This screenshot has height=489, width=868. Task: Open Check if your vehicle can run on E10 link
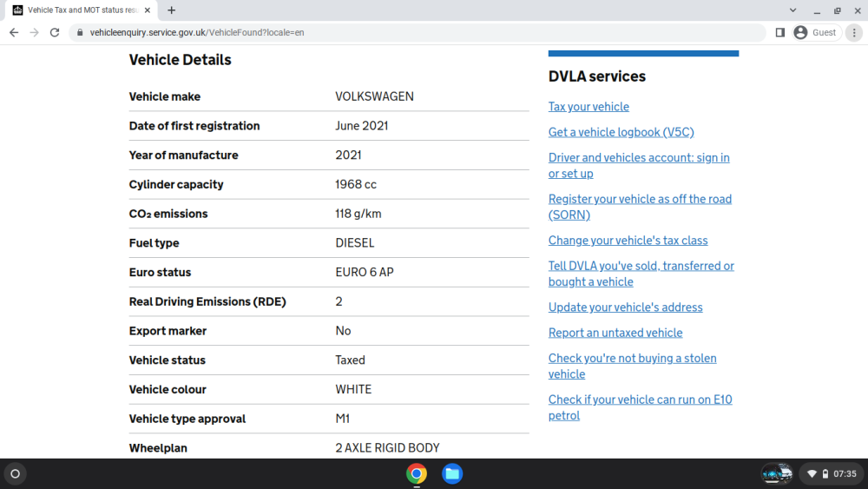coord(640,407)
